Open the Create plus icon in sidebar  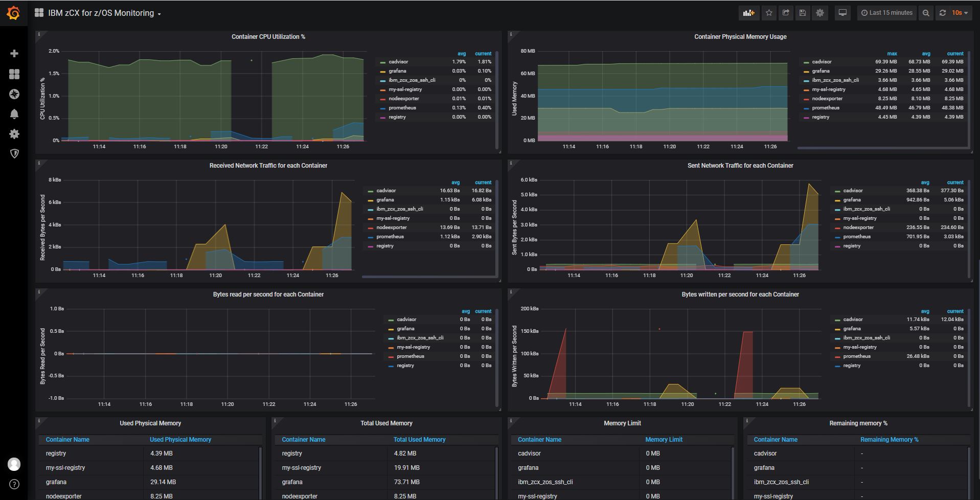click(x=14, y=54)
